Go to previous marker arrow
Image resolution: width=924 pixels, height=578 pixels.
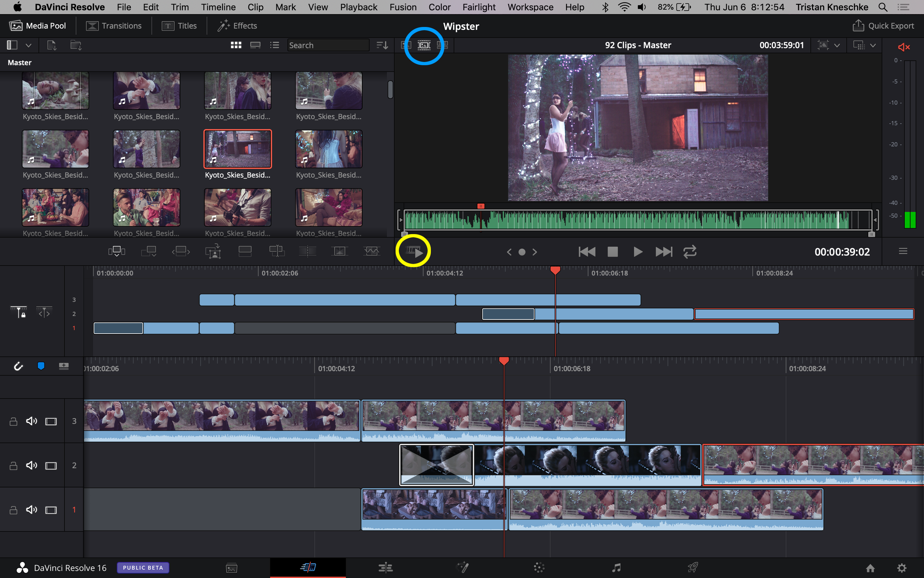tap(509, 252)
